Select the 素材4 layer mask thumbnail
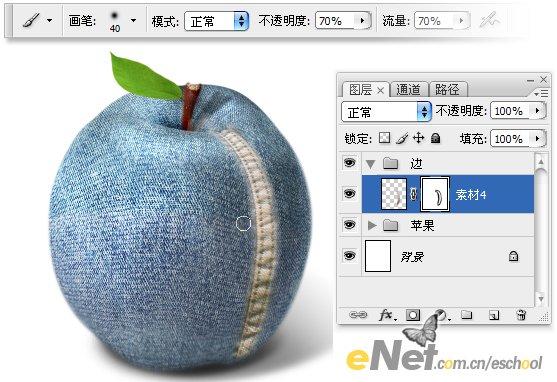 click(x=435, y=194)
